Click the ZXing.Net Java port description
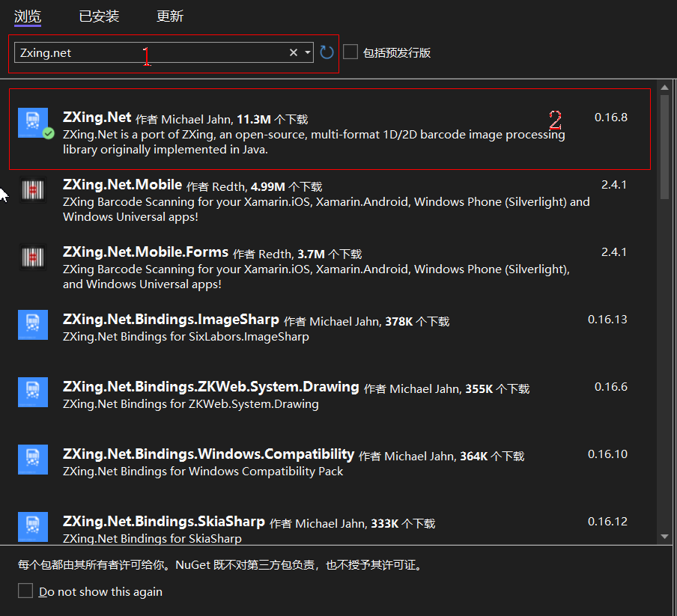The image size is (677, 616). (x=314, y=142)
